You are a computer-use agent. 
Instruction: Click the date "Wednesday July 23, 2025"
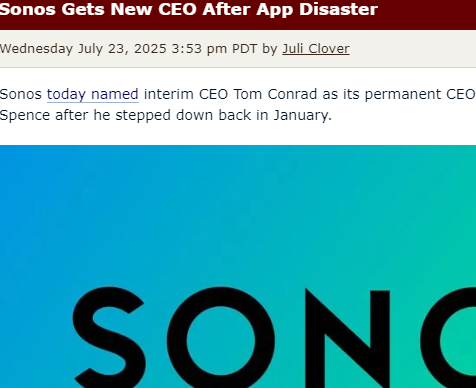click(x=83, y=49)
